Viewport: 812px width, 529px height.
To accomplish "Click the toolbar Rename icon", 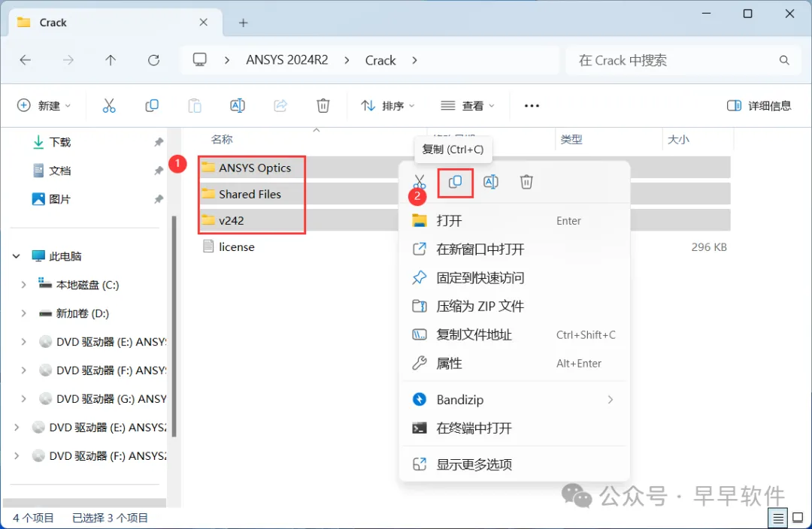I will point(237,106).
